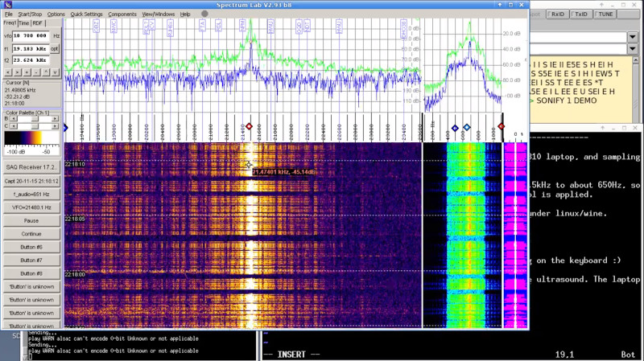Toggle the TUNE button
The image size is (644, 361).
pos(605,14)
